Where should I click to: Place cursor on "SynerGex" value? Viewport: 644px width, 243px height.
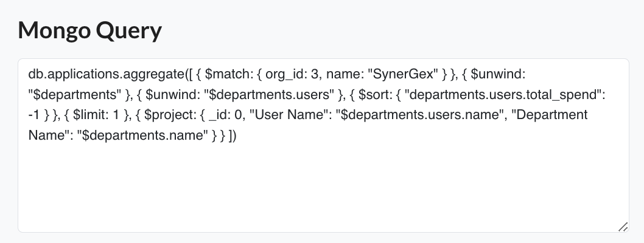coord(404,74)
